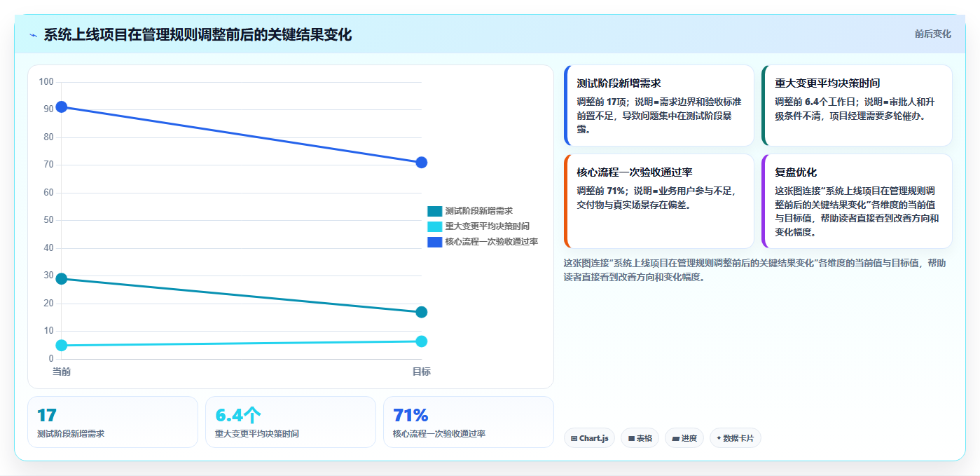Click the text 调整前 6.4个工作日
Screen dimensions: 980x476
[x=816, y=102]
